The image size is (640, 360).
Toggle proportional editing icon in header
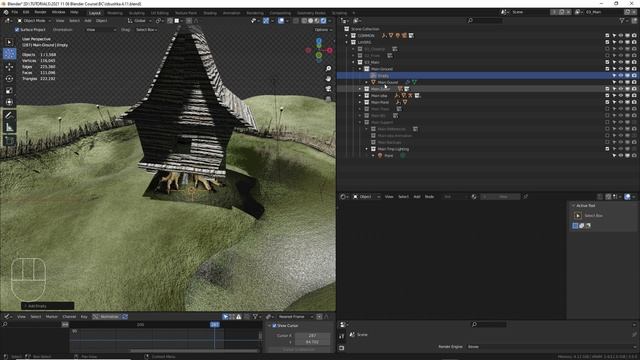(x=189, y=20)
